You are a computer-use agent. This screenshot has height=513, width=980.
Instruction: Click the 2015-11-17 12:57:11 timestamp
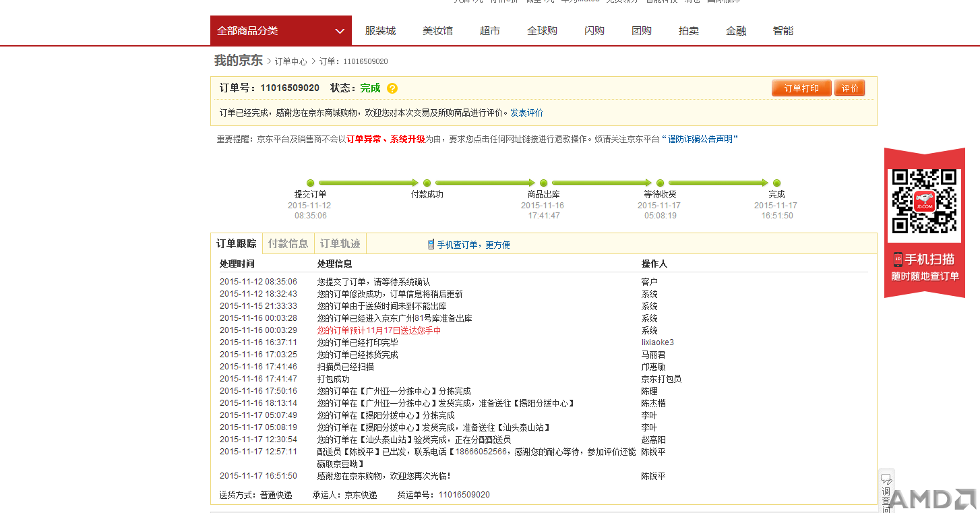tap(258, 452)
